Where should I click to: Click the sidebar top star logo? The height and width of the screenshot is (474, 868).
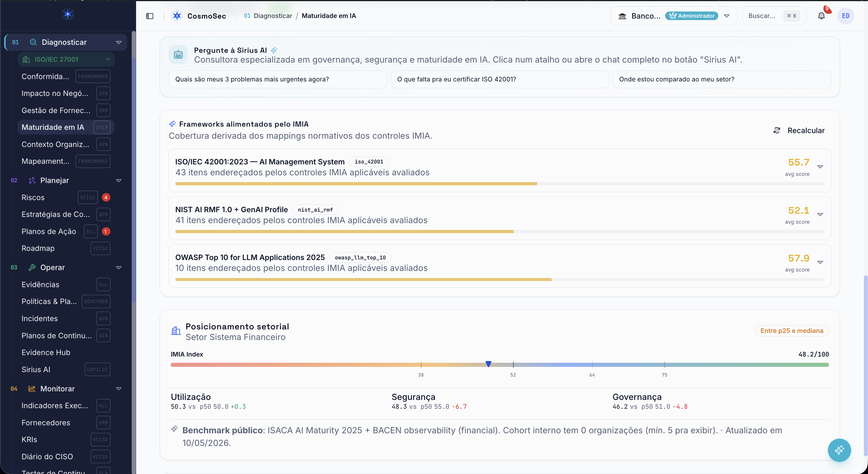pyautogui.click(x=68, y=14)
